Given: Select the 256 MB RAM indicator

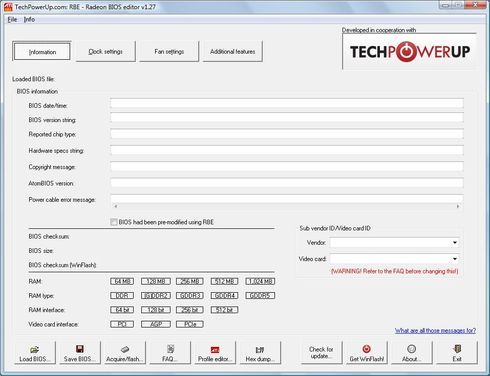Looking at the screenshot, I should tap(190, 281).
